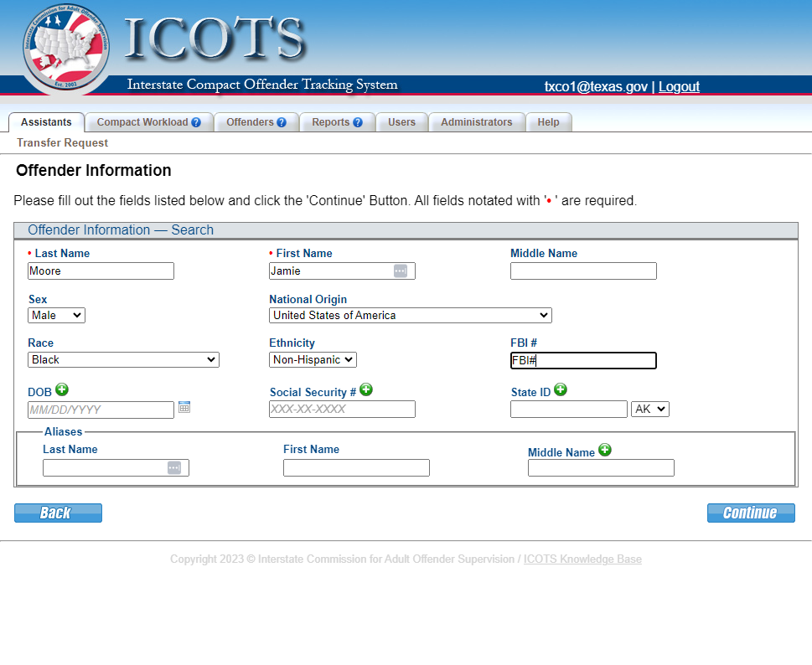Open the Reports tab
Viewport: 812px width, 665px height.
coord(337,122)
